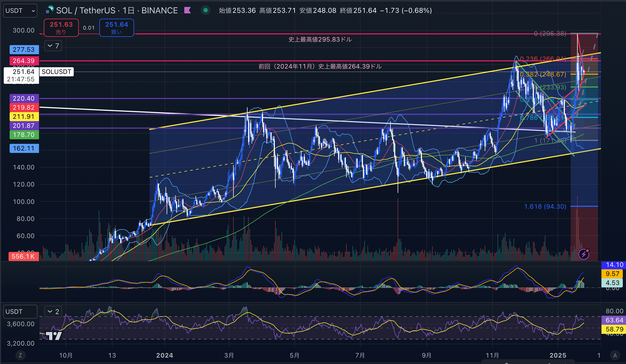Click the A auto-scale button at bottom right
This screenshot has height=364, width=626.
(615, 355)
